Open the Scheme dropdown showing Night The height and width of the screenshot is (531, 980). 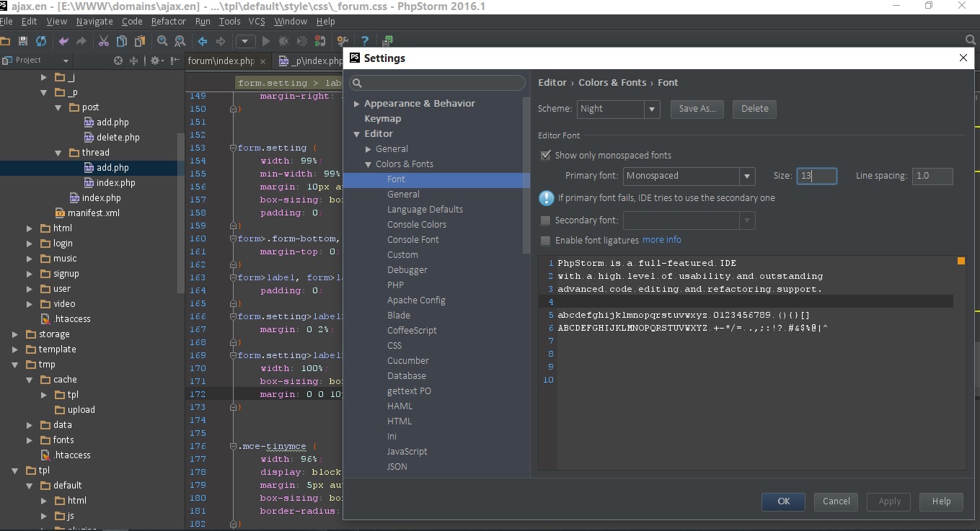(618, 109)
